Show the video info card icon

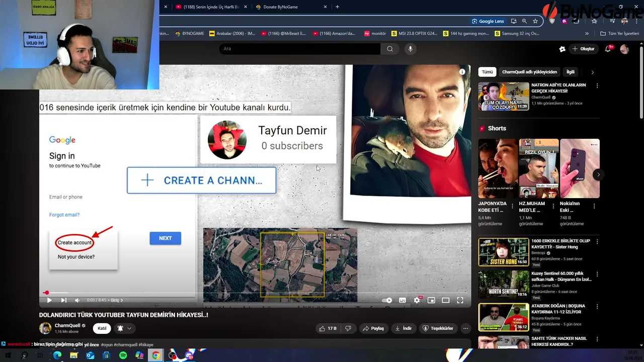point(462,72)
